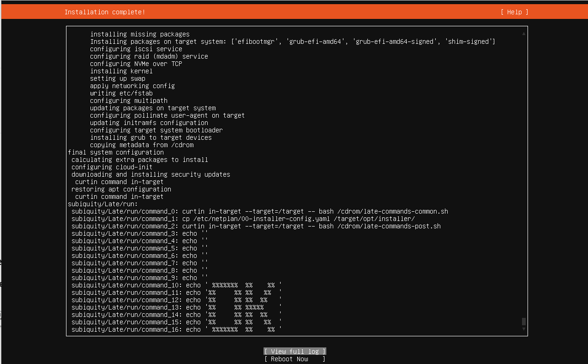Select 'installing grub to target devices' line
This screenshot has width=588, height=364.
[150, 137]
